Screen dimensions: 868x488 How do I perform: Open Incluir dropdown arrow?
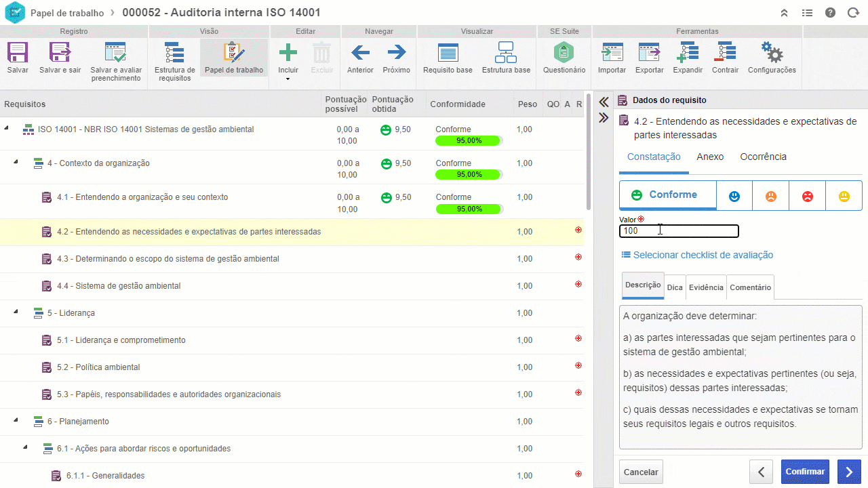click(x=288, y=79)
